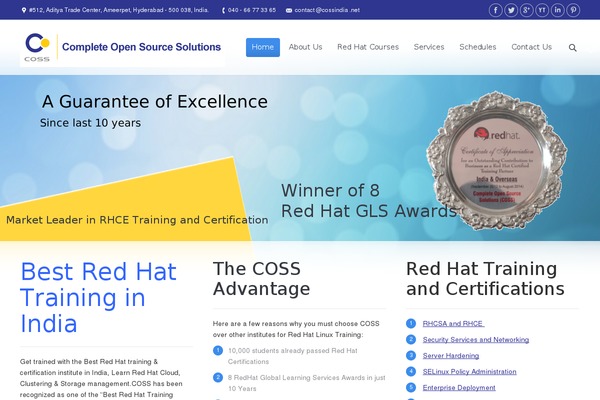Open the YouTube social icon

[x=542, y=10]
